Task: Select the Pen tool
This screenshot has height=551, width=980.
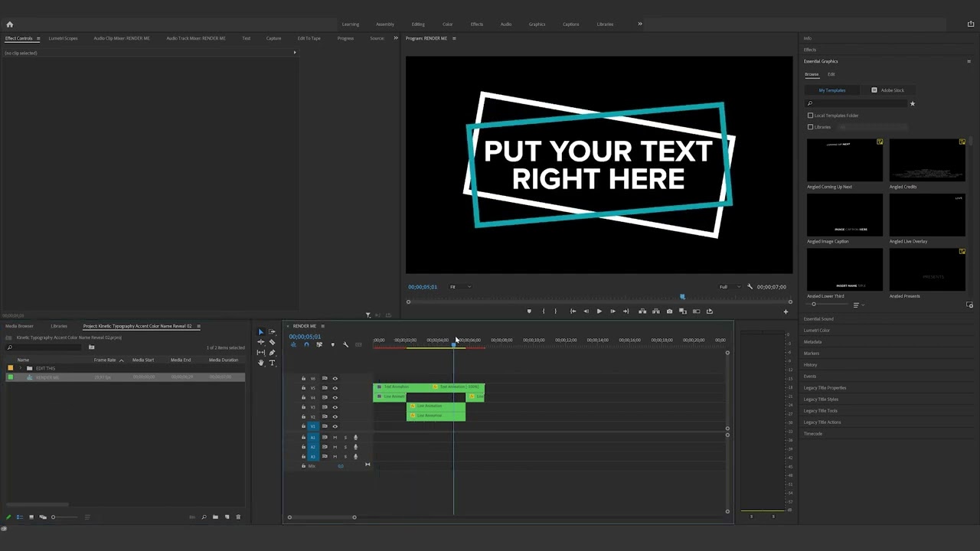Action: [x=272, y=353]
